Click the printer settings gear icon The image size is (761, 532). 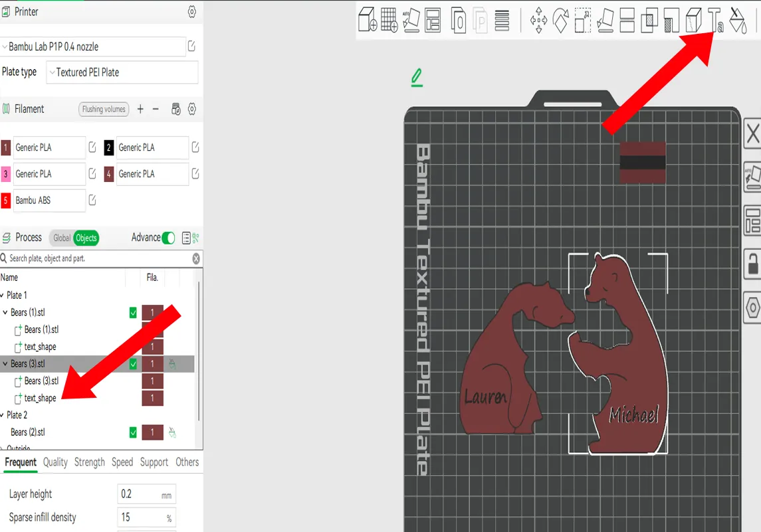coord(192,12)
